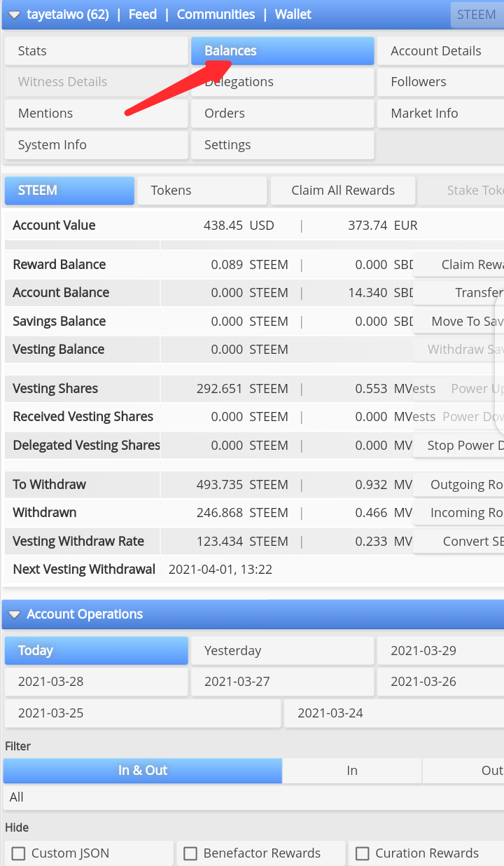Open the Wallet link
The width and height of the screenshot is (504, 866).
(x=293, y=14)
